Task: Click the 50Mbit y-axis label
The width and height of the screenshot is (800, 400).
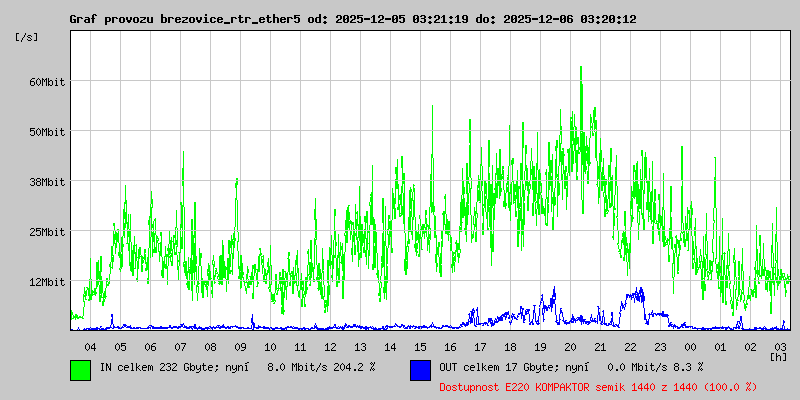Action: click(x=47, y=131)
